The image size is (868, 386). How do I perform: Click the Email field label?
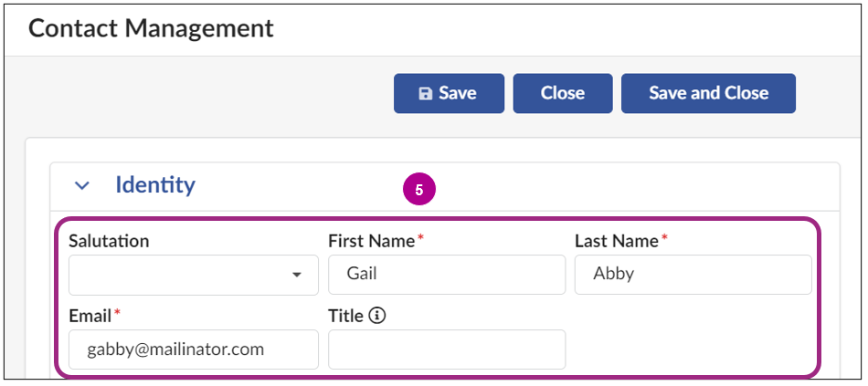[x=90, y=316]
